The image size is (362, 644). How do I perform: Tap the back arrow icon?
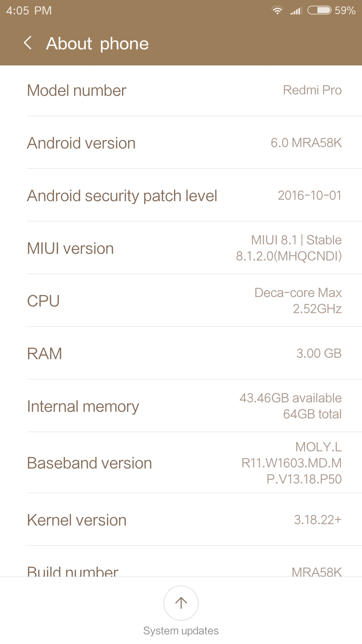pyautogui.click(x=28, y=43)
